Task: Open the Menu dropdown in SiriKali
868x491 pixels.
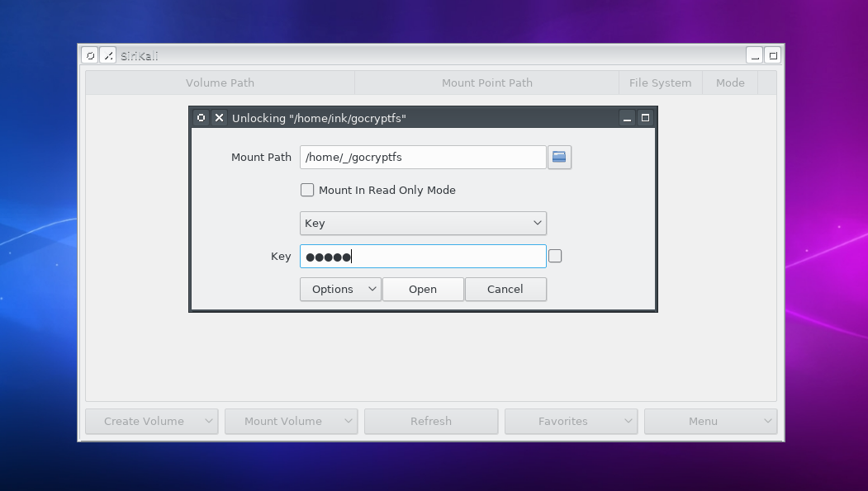Action: pos(710,421)
